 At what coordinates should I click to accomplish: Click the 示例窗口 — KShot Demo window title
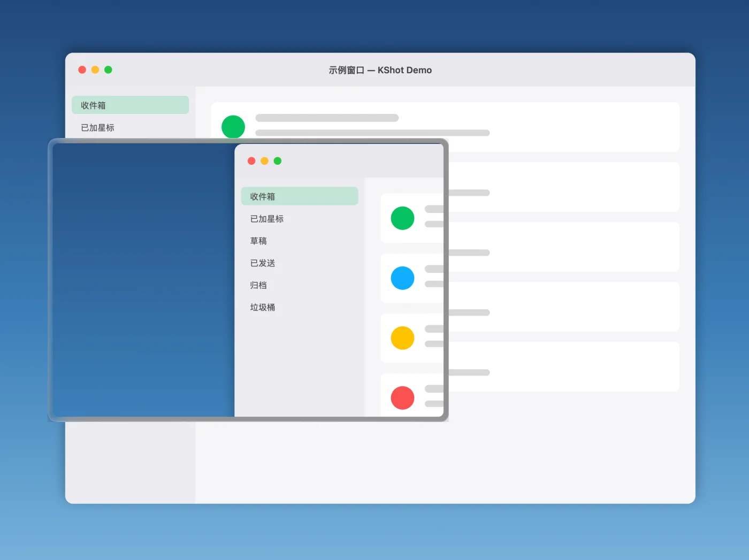click(x=380, y=70)
